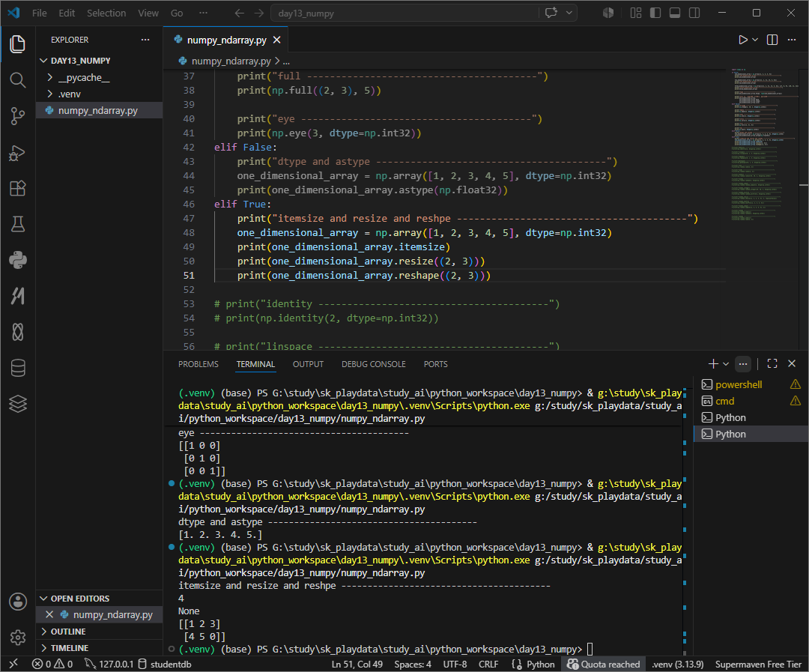Open the atom-shaped extension icon
Image resolution: width=809 pixels, height=672 pixels.
click(x=17, y=332)
